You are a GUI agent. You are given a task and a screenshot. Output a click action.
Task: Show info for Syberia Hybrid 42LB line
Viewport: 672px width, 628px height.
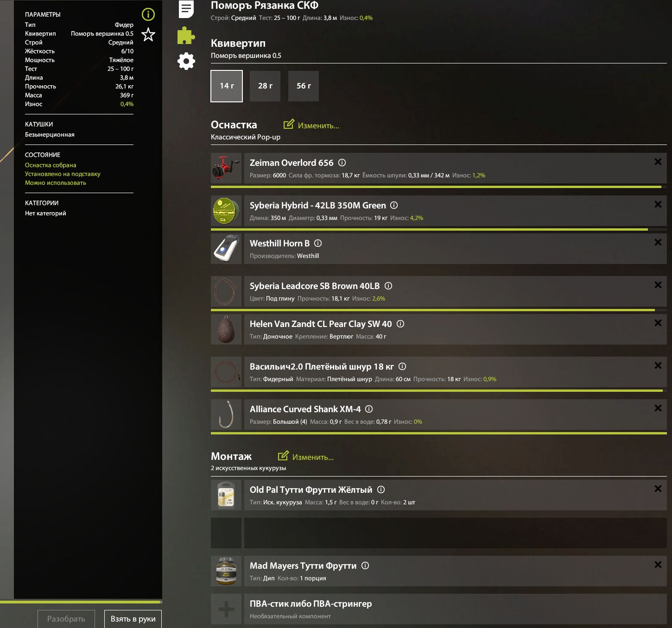394,205
